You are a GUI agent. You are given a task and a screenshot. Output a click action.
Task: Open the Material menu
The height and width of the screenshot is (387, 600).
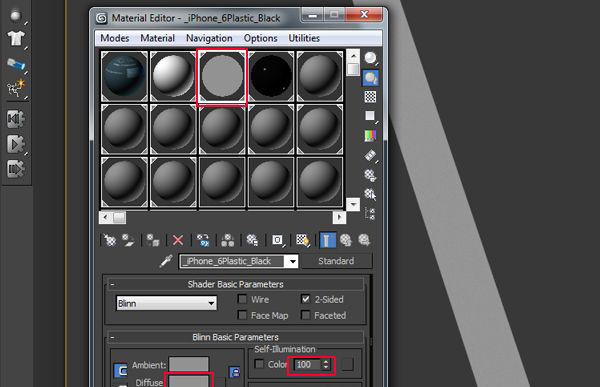[x=158, y=38]
